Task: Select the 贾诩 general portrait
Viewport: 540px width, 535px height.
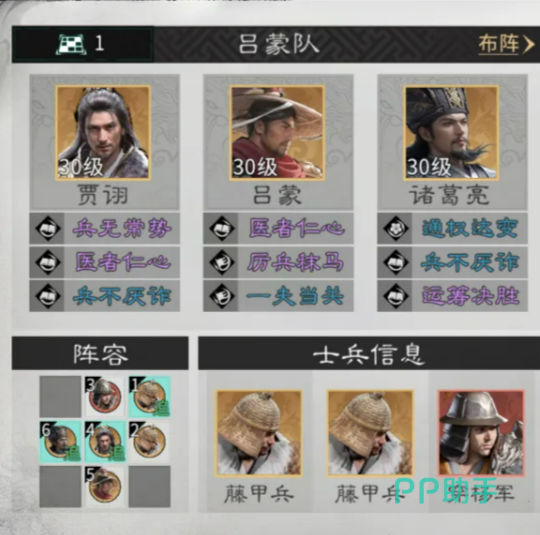Action: pyautogui.click(x=103, y=133)
